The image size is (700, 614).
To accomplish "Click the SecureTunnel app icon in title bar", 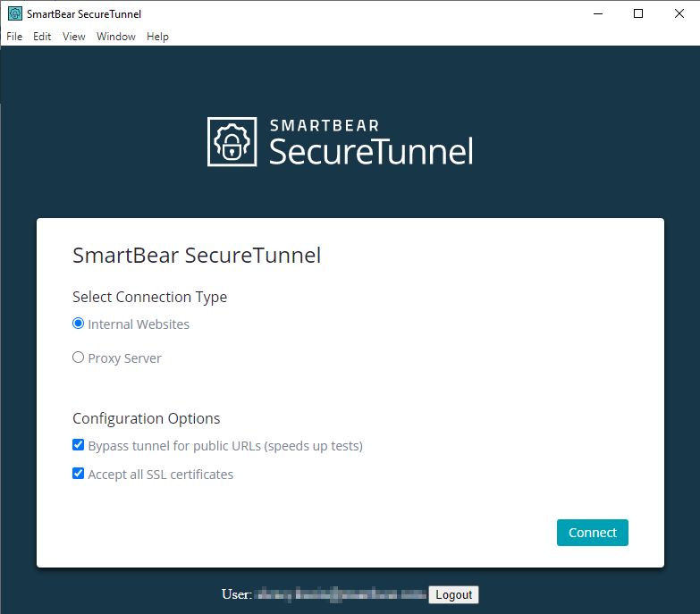I will (14, 13).
